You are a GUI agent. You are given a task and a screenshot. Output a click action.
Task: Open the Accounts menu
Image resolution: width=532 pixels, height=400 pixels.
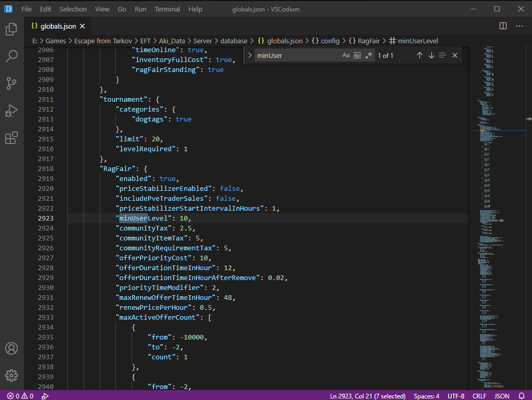11,348
